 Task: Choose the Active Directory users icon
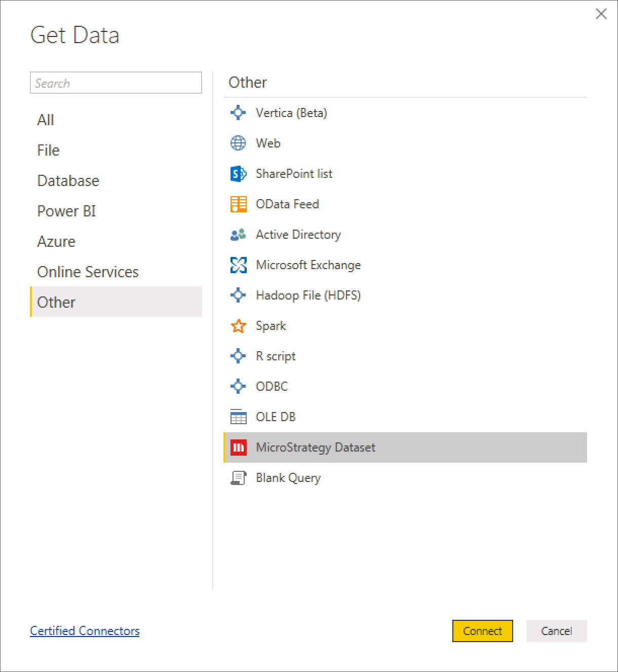pos(238,235)
